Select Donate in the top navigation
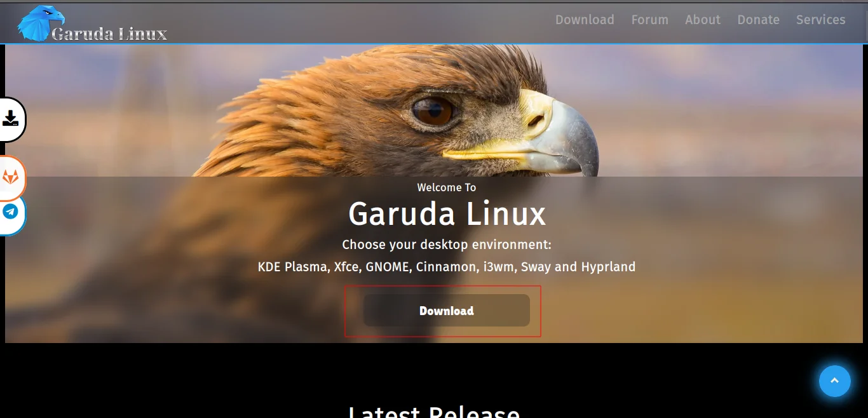 click(x=758, y=20)
